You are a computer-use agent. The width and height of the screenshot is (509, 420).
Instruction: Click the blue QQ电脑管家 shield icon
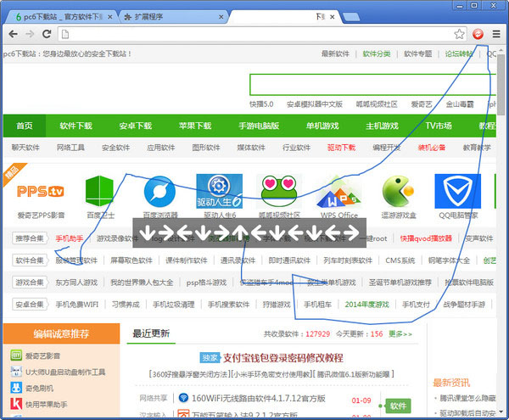pyautogui.click(x=458, y=191)
